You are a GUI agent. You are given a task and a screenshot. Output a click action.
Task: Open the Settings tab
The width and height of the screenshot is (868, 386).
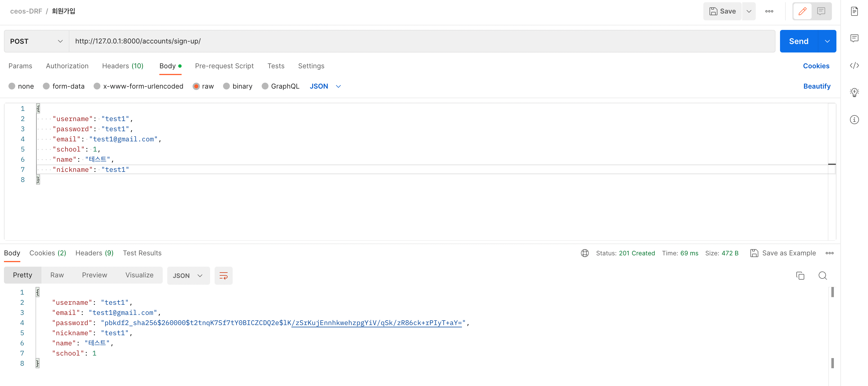coord(311,66)
